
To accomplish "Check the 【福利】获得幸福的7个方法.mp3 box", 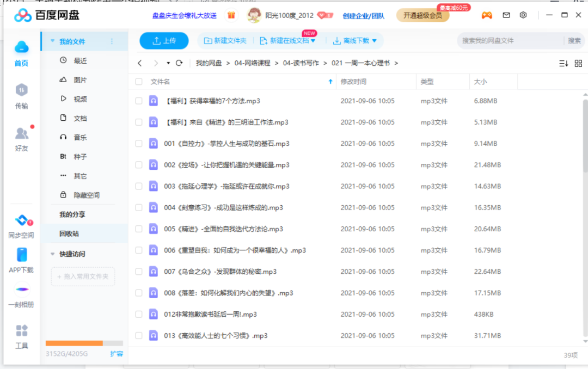I will pos(139,101).
